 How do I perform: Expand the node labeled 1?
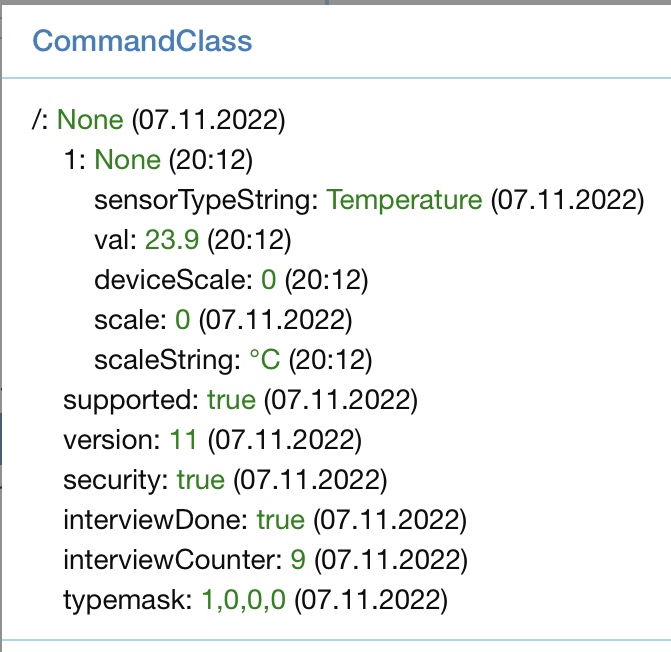75,160
